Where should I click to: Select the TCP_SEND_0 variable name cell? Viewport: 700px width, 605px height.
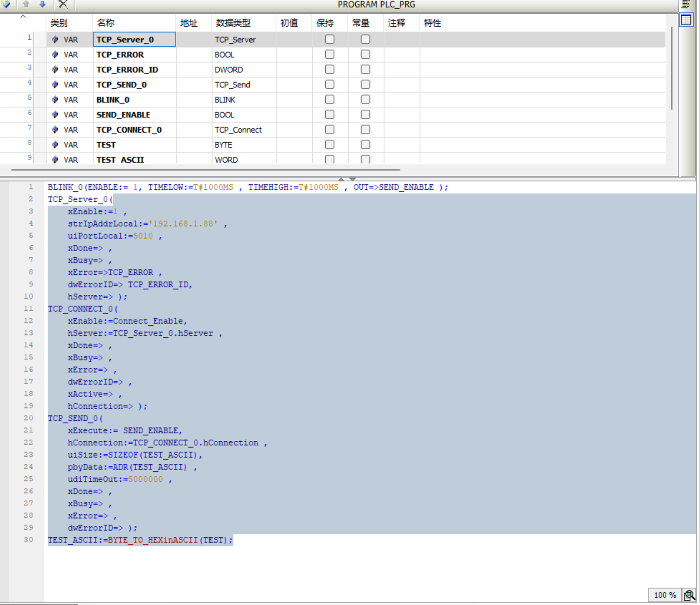[135, 85]
